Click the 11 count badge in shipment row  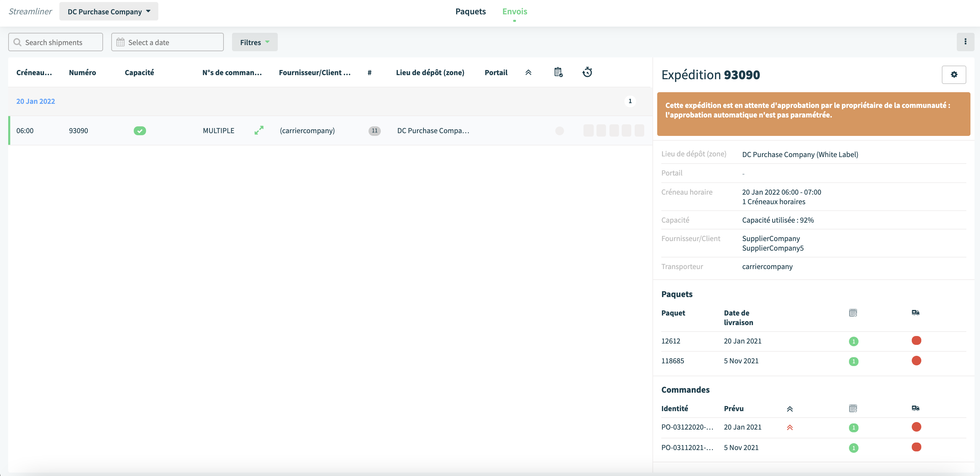[374, 131]
